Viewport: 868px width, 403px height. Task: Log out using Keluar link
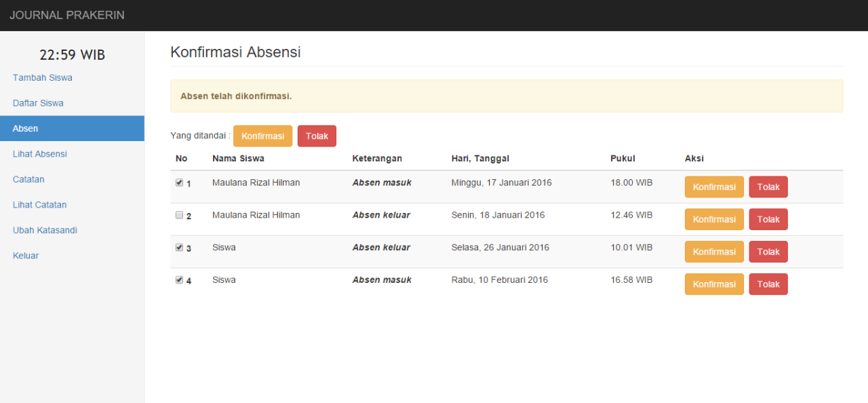click(26, 256)
